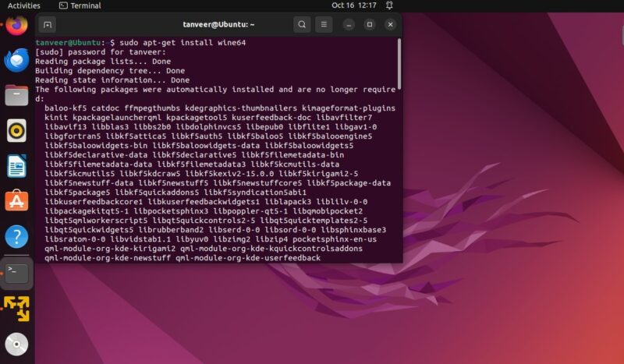Click package name 'librubberband2'
This screenshot has width=624, height=364.
point(171,229)
